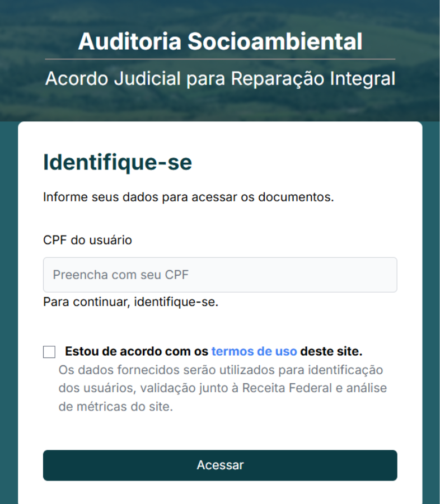Check the terms of use agreement checkbox

(x=49, y=352)
